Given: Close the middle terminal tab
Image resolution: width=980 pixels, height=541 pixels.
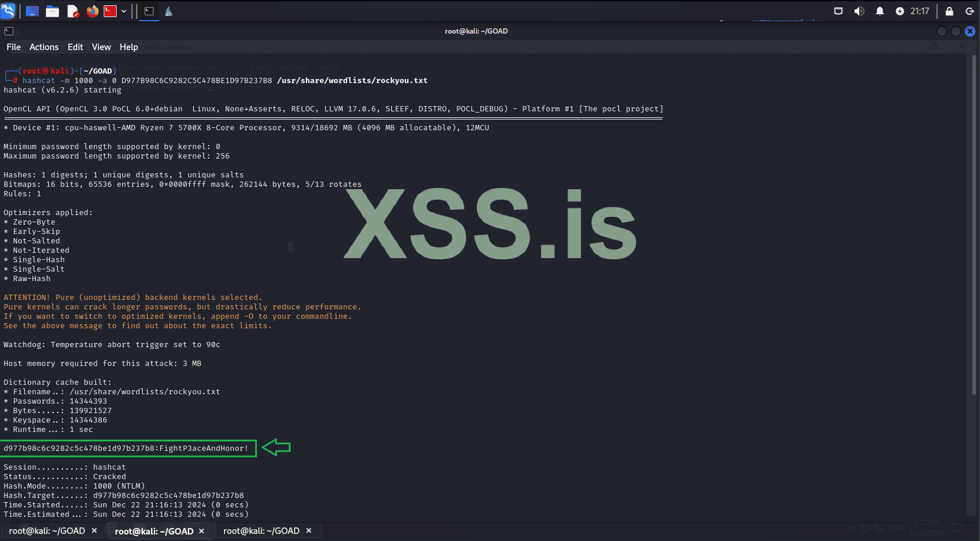Looking at the screenshot, I should point(202,531).
